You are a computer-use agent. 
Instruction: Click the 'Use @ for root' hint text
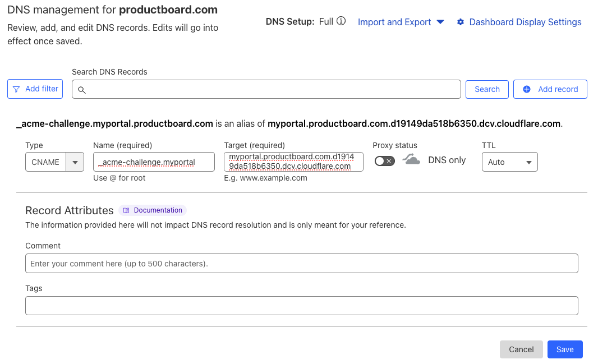119,178
